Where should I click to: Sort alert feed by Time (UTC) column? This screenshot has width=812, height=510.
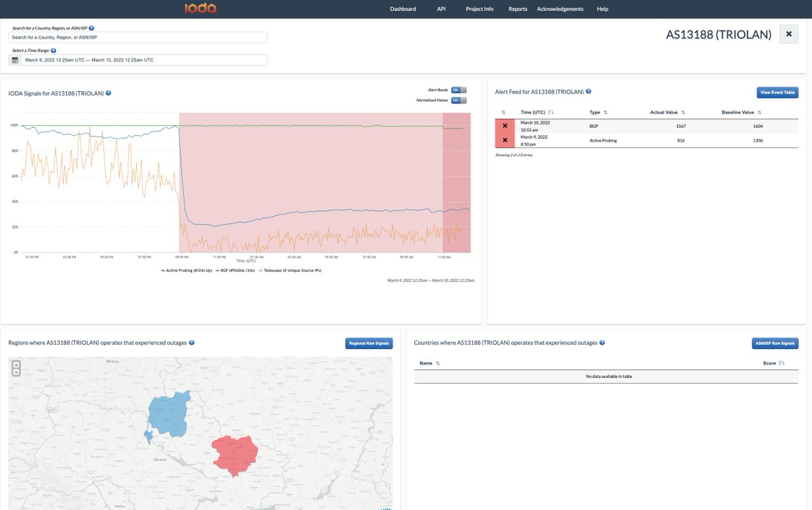click(x=537, y=112)
